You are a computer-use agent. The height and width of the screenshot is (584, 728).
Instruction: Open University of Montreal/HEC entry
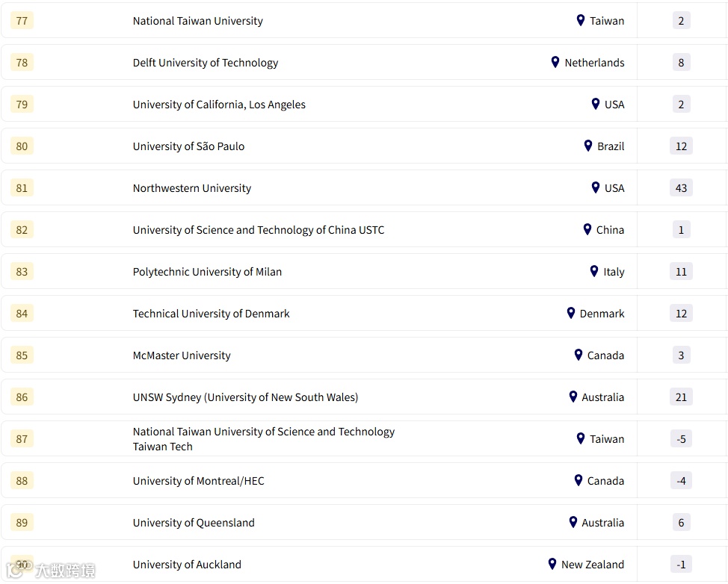198,481
